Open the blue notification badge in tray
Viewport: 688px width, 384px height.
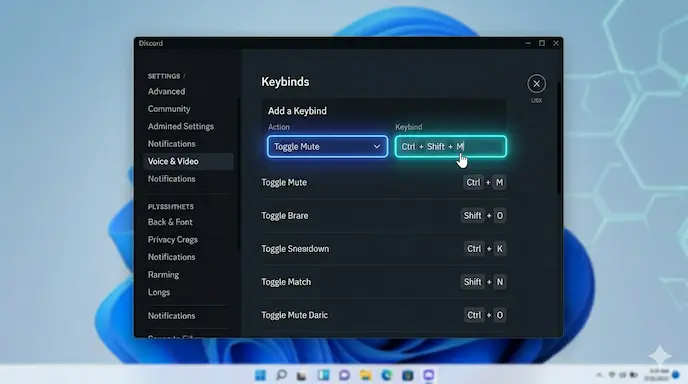(x=676, y=375)
